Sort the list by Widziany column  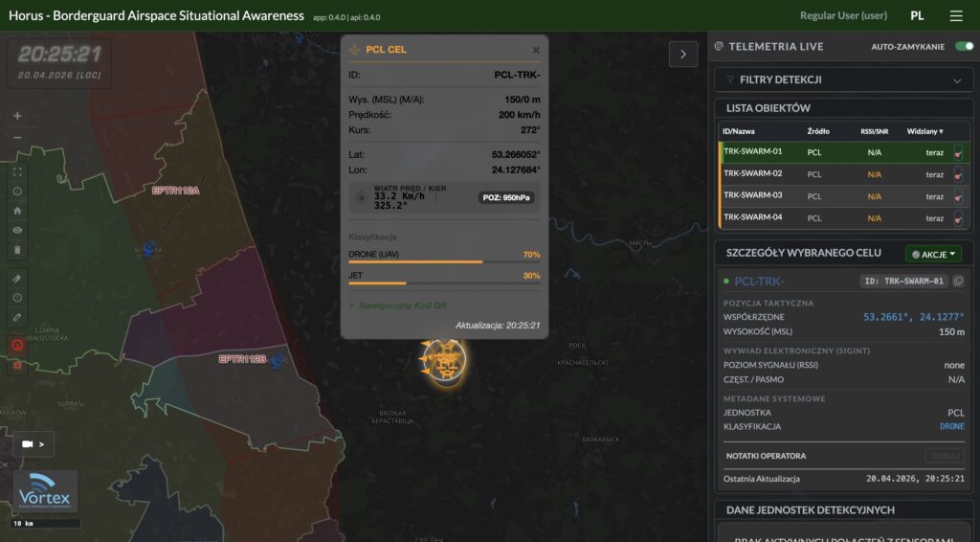(x=924, y=131)
